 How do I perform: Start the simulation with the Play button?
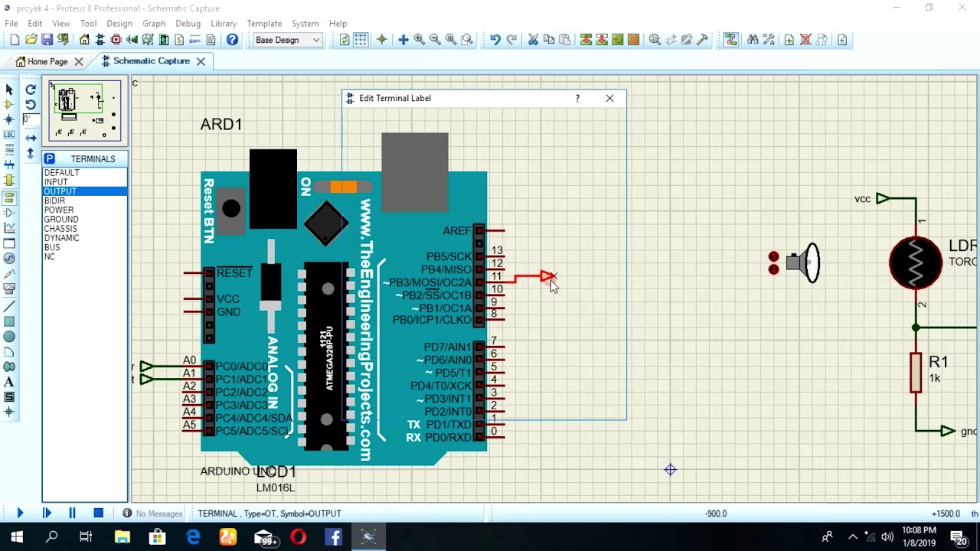[20, 514]
